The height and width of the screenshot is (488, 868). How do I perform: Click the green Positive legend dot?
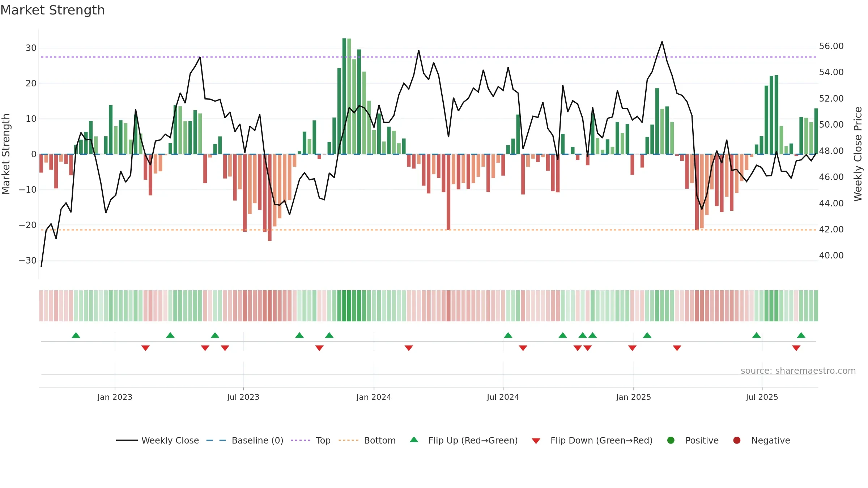671,440
